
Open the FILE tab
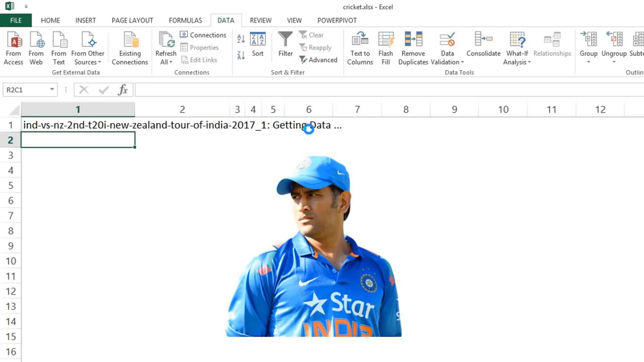point(16,20)
